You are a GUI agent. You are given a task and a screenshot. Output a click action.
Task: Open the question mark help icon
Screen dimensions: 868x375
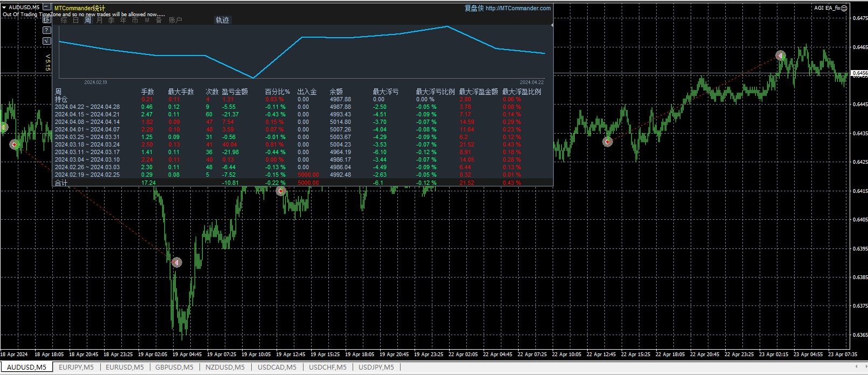47,30
